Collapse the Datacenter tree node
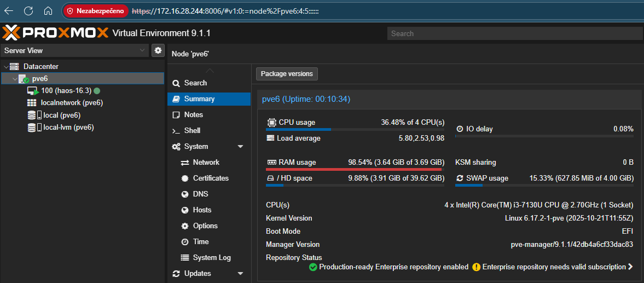Screen dimensions: 644x283 (x=5, y=67)
